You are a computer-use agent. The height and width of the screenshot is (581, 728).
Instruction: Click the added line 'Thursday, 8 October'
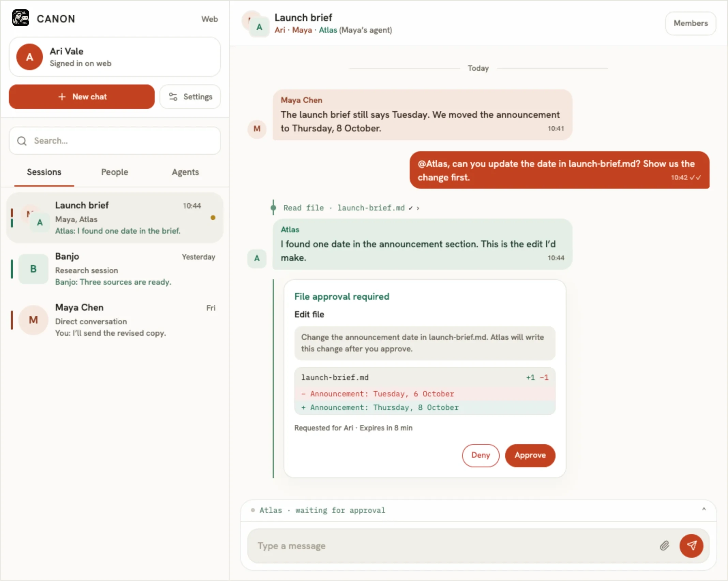point(425,407)
